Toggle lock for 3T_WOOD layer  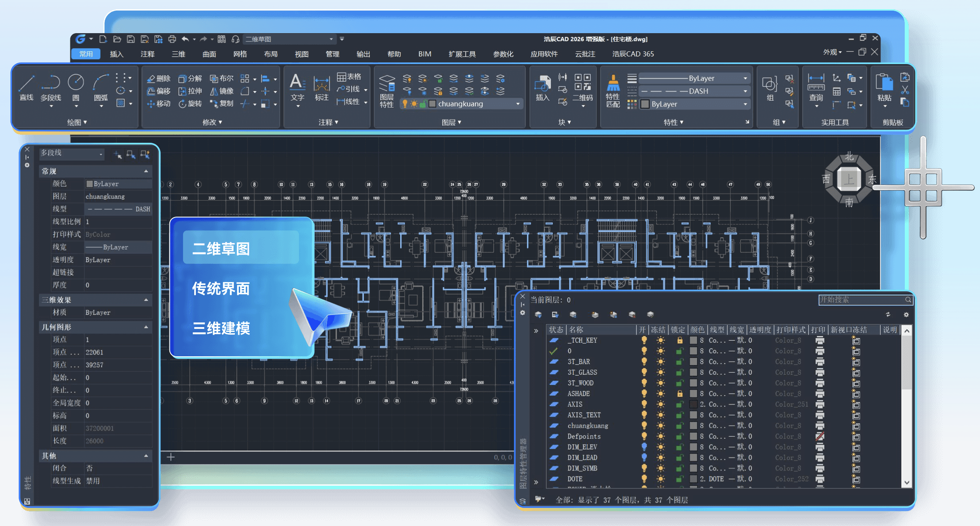tap(680, 383)
